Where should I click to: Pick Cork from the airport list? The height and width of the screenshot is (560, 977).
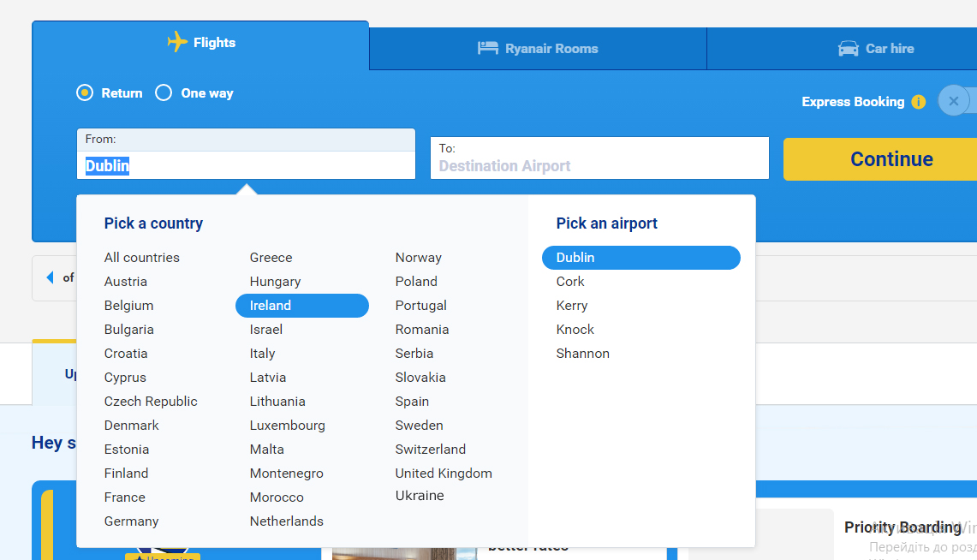pos(570,282)
